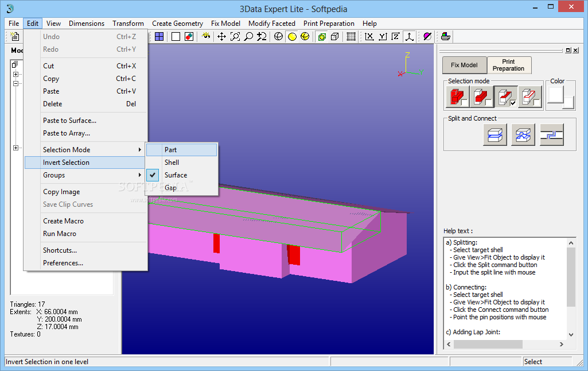The height and width of the screenshot is (371, 588).
Task: Toggle the checked Surface option in submenu
Action: (181, 175)
